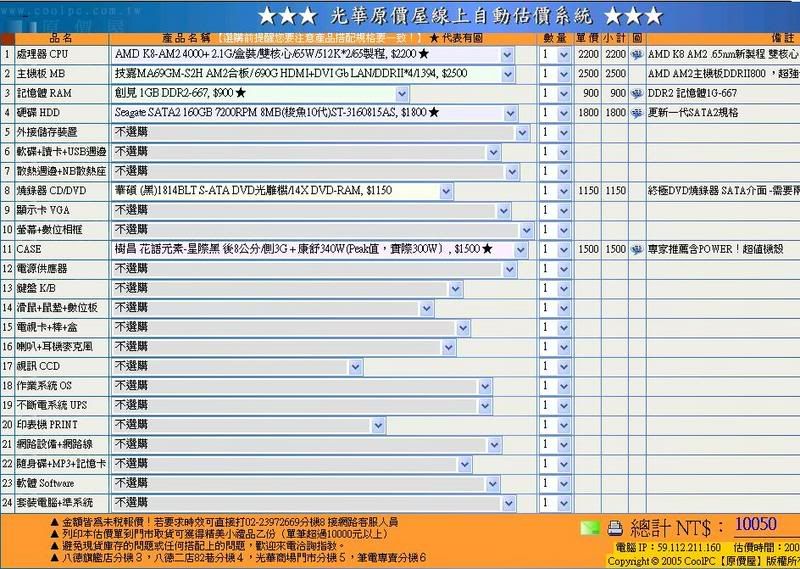Open the 套裝電腦+準系統 dropdown
The height and width of the screenshot is (569, 800).
pyautogui.click(x=510, y=502)
